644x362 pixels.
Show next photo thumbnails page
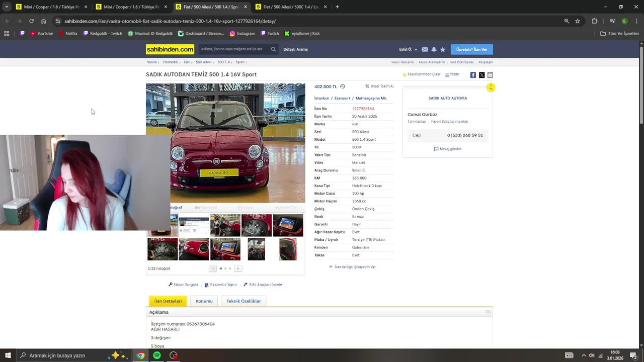[238, 268]
